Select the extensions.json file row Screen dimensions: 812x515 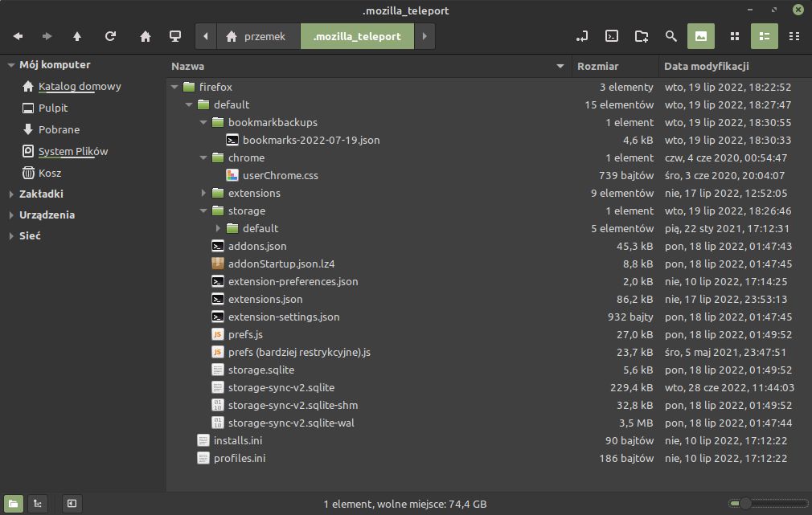tap(489, 299)
